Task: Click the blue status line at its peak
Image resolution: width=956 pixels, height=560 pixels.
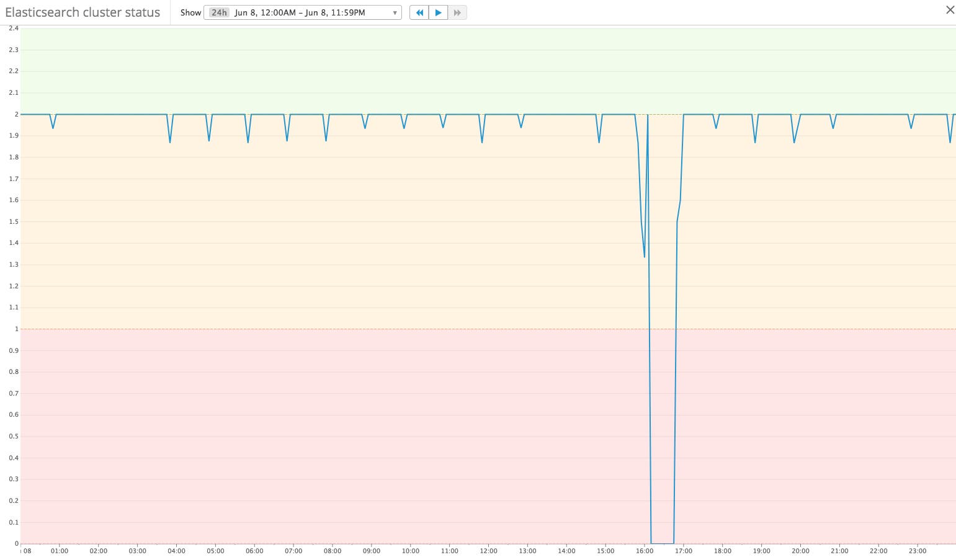Action: (x=372, y=115)
